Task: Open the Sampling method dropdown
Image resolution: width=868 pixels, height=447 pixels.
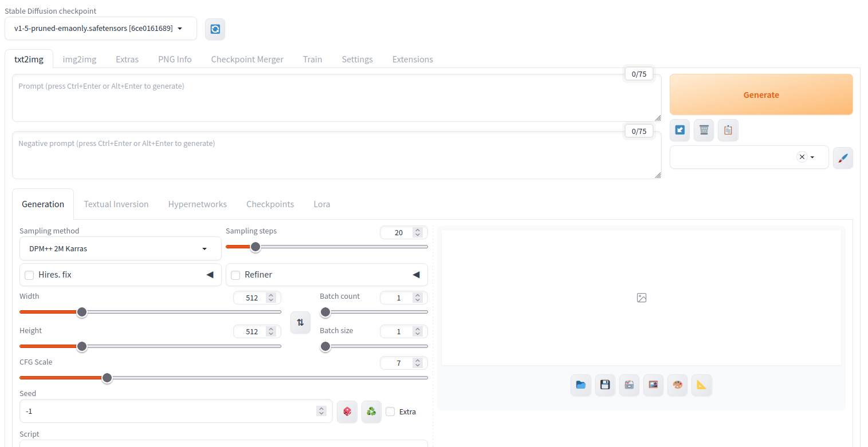Action: pos(120,249)
